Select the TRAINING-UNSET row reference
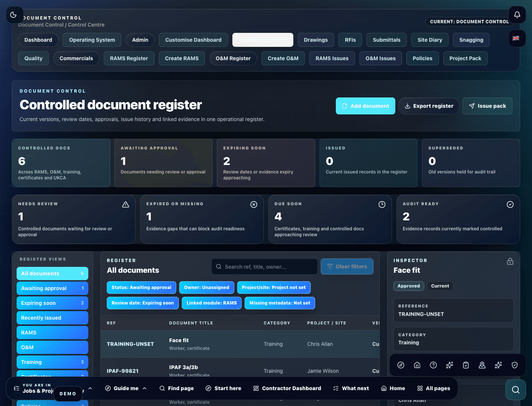This screenshot has width=532, height=406. (x=130, y=344)
